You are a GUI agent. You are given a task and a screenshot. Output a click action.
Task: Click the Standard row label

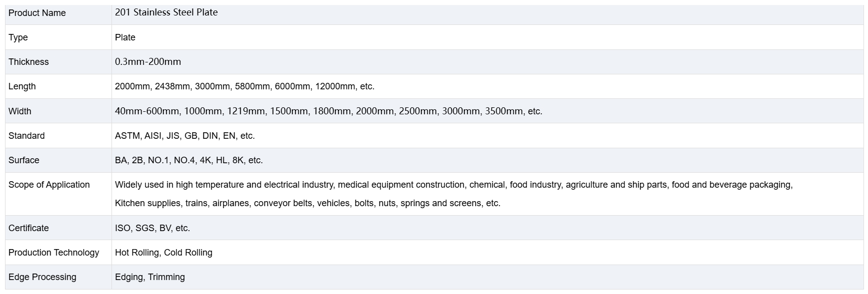pos(26,136)
